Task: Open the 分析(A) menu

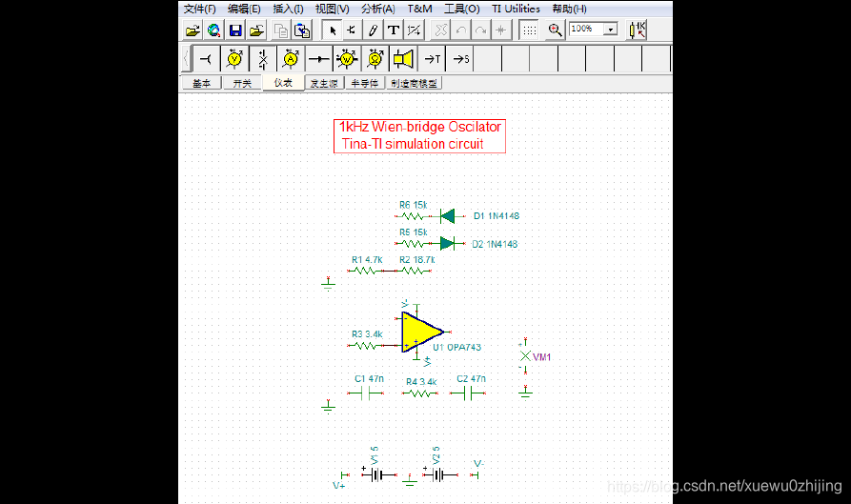Action: click(x=378, y=9)
